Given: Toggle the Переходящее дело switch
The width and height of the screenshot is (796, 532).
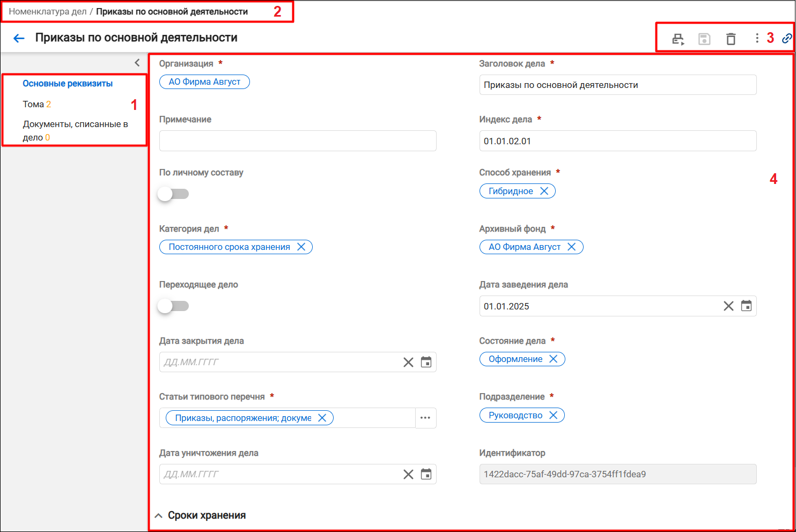Looking at the screenshot, I should click(173, 306).
